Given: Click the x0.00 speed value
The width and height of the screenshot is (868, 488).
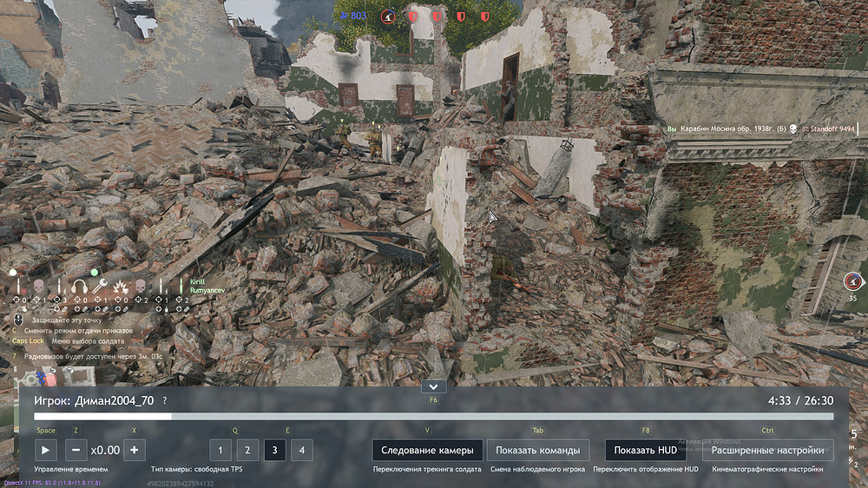Looking at the screenshot, I should click(x=105, y=451).
